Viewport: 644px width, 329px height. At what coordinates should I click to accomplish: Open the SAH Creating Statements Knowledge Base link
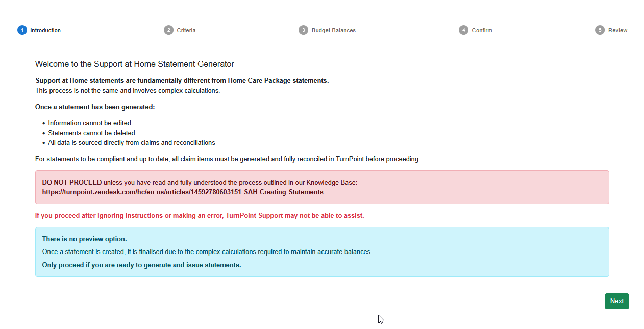[x=183, y=192]
